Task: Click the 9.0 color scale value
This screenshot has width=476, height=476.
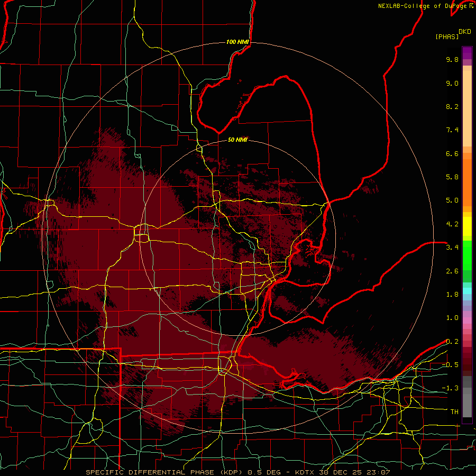Action: tap(452, 83)
